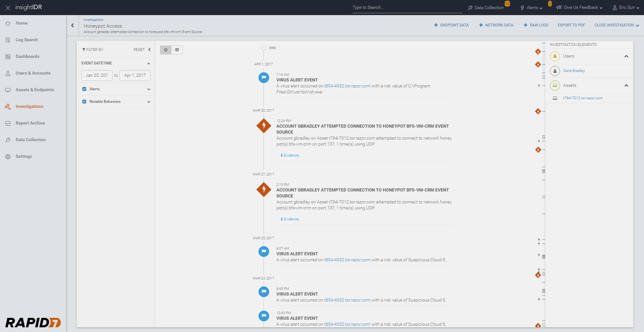Toggle the Notable Behaviors filter checkbox
Screen dimensions: 644x332
click(84, 102)
